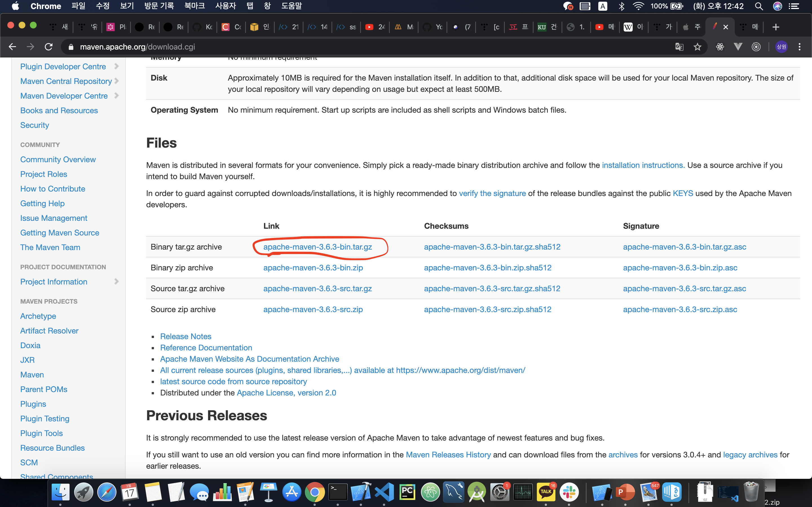Expand the Maven Central Repository chevron
The width and height of the screenshot is (812, 507).
pos(116,81)
